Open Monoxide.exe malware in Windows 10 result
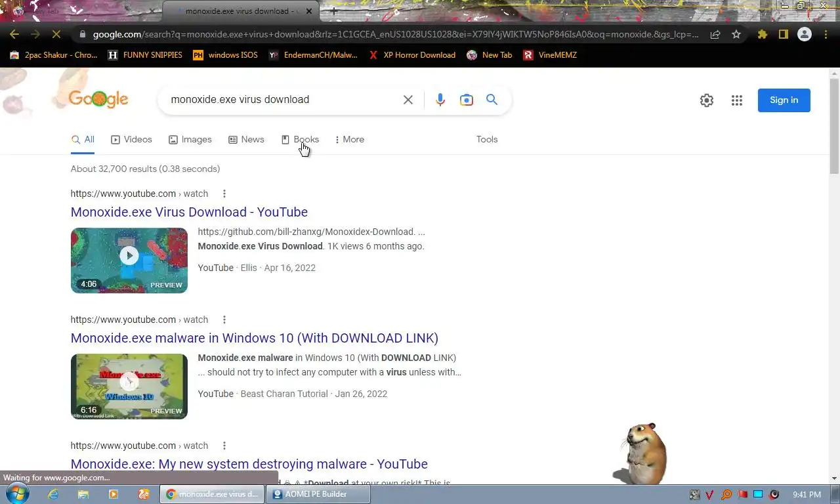This screenshot has width=840, height=504. pos(254,338)
